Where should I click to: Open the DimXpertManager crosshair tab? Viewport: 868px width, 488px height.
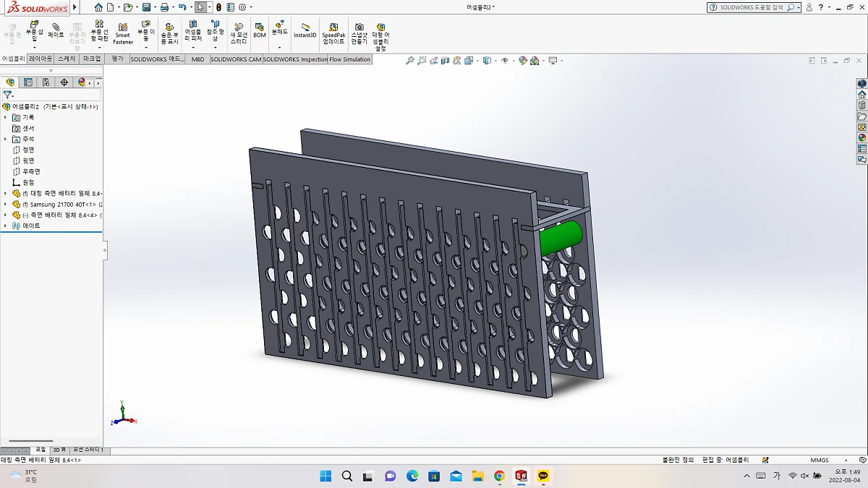pyautogui.click(x=64, y=82)
